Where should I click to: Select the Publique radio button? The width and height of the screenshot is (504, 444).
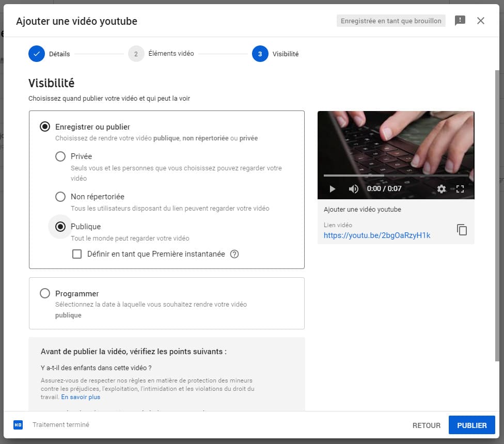pyautogui.click(x=60, y=227)
